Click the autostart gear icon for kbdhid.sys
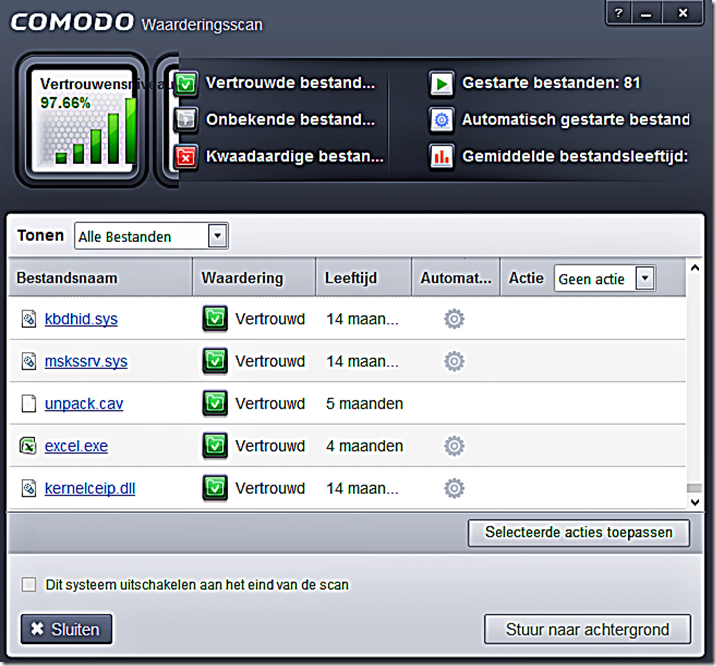This screenshot has height=666, width=716. point(454,319)
